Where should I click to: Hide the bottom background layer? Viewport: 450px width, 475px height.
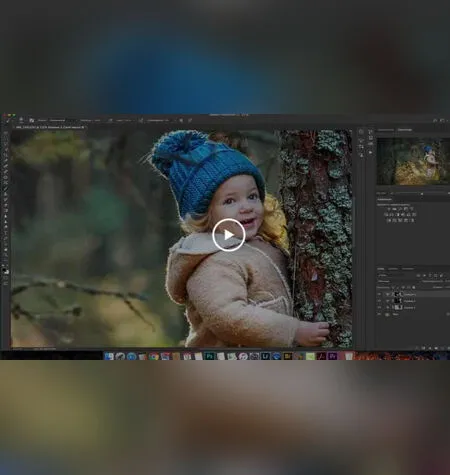point(379,314)
